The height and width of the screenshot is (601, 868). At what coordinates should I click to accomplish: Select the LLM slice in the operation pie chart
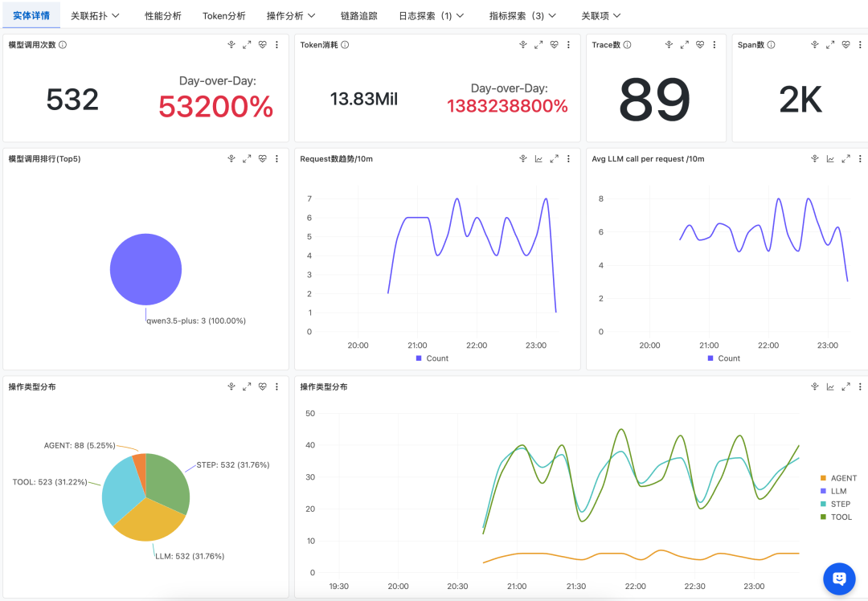(145, 522)
